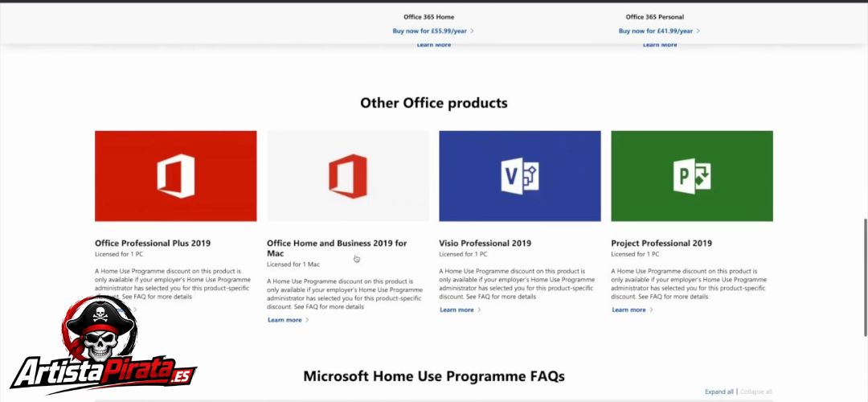Click chevron after Mac Learn more link
This screenshot has height=402, width=868.
307,320
